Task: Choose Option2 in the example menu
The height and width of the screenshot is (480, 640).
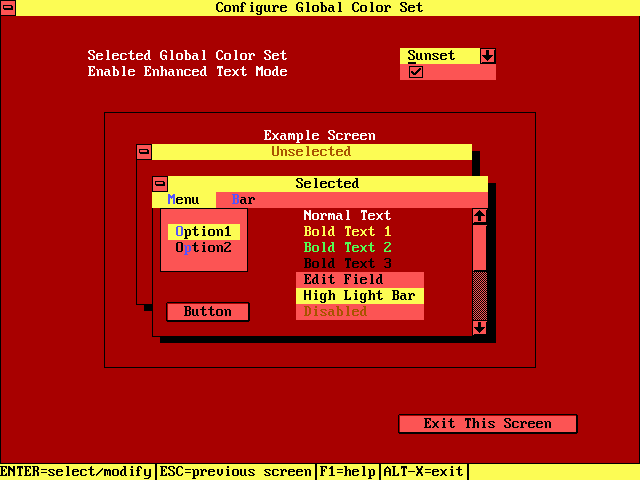Action: tap(203, 248)
